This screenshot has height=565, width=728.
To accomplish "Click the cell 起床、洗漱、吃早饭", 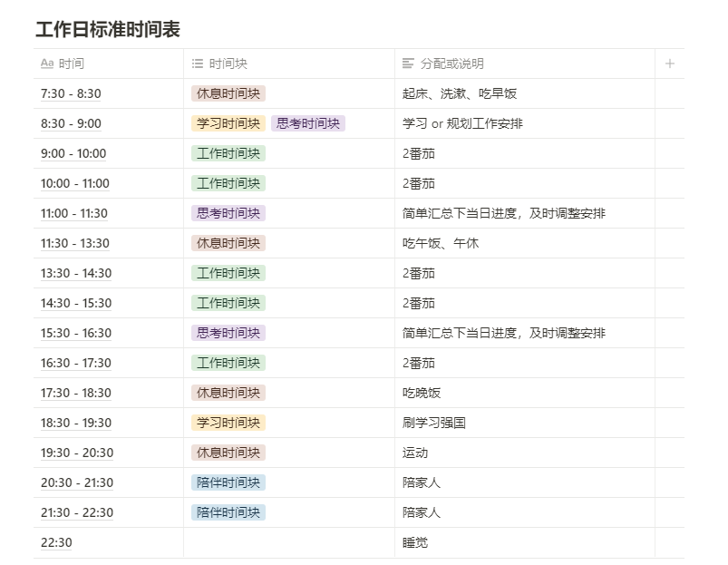I will point(525,93).
